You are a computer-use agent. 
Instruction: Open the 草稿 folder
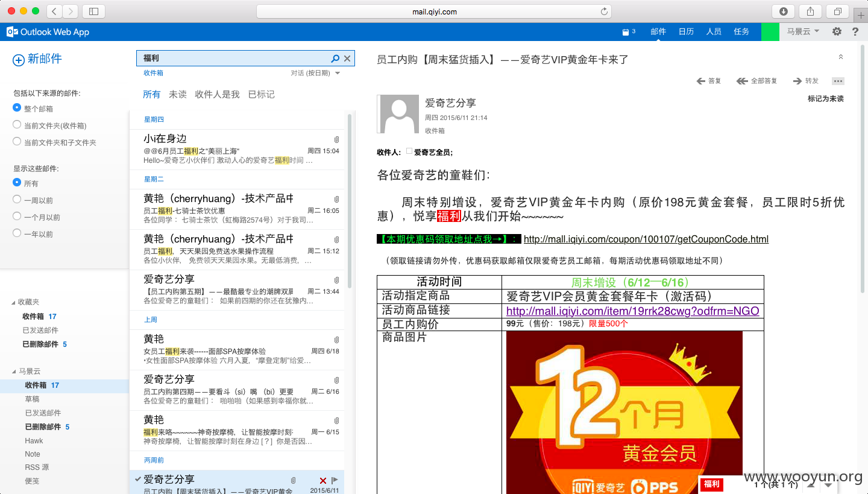coord(32,399)
